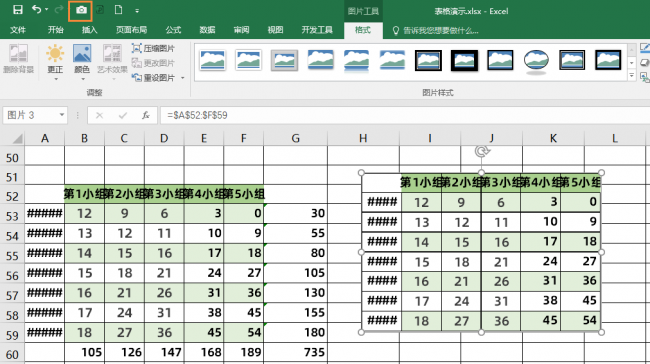Viewport: 650px width, 364px height.
Task: Click the 压缩图片 compress pictures button
Action: click(153, 49)
